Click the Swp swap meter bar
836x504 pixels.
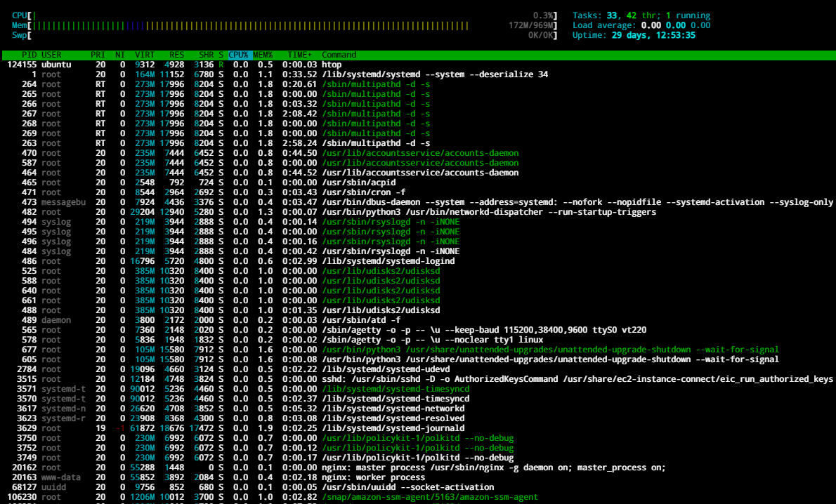click(285, 35)
